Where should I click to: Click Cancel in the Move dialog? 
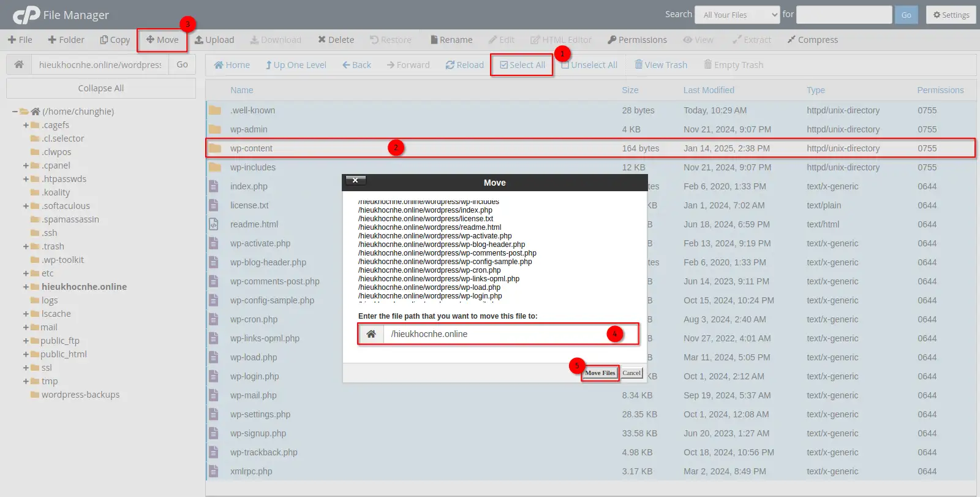(631, 373)
